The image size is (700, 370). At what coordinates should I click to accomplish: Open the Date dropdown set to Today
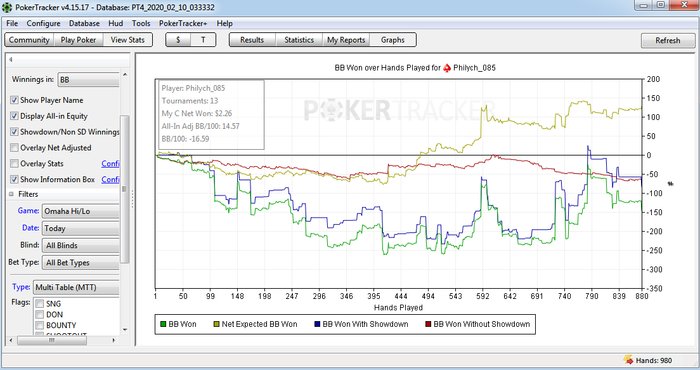(81, 228)
